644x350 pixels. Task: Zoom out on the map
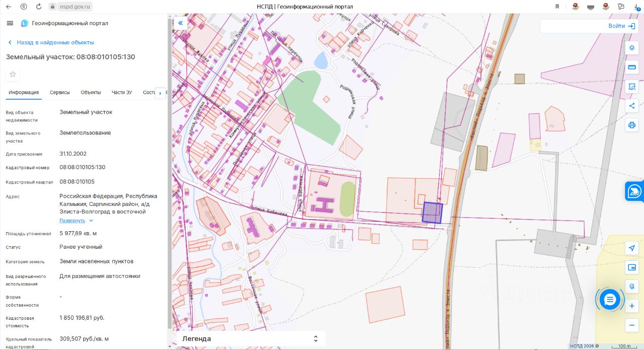[x=632, y=325]
